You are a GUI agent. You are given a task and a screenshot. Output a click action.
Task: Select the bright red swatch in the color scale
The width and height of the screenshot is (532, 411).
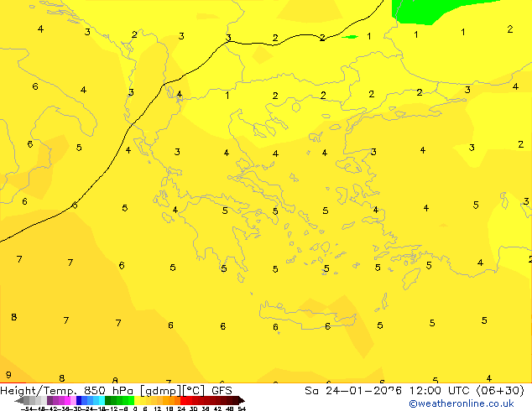184,400
